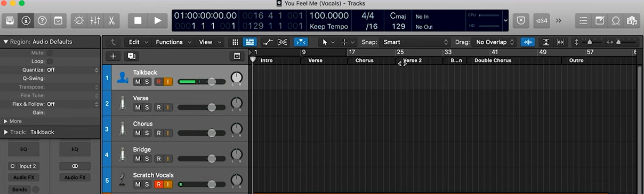Open the marquee crosshair tool menu
Image resolution: width=644 pixels, height=194 pixels.
(x=348, y=42)
